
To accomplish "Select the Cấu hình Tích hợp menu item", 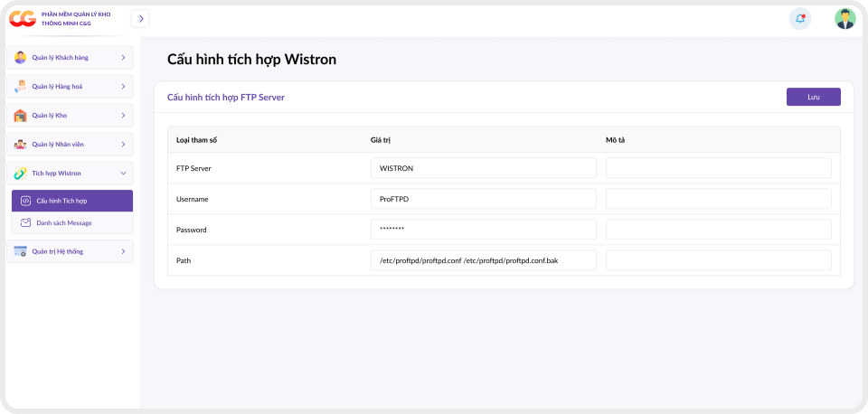I will pyautogui.click(x=72, y=201).
